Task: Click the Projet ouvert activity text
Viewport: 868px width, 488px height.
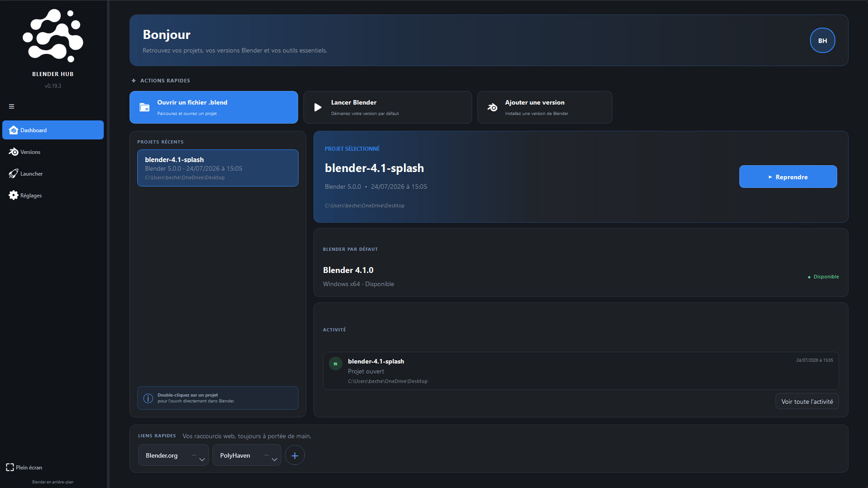Action: (366, 371)
